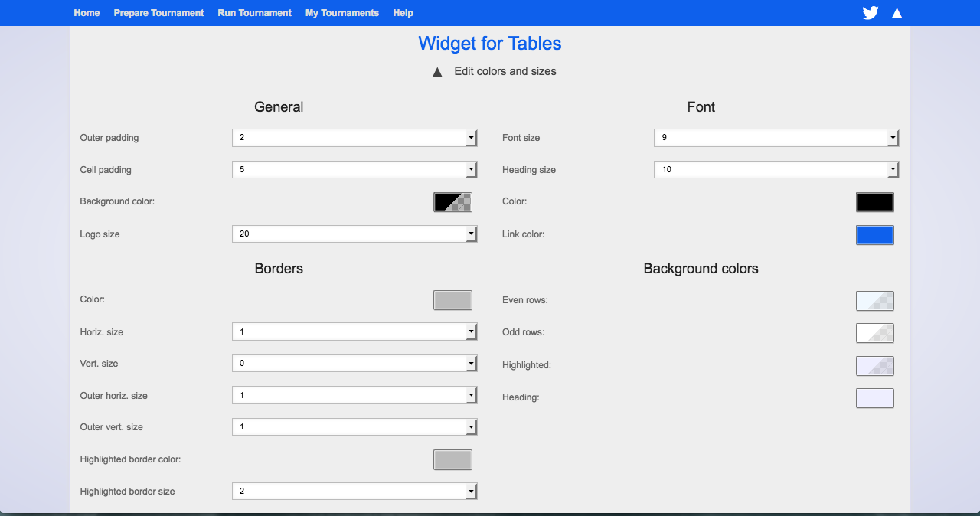Viewport: 980px width, 516px height.
Task: Expand the Font size dropdown
Action: (776, 138)
